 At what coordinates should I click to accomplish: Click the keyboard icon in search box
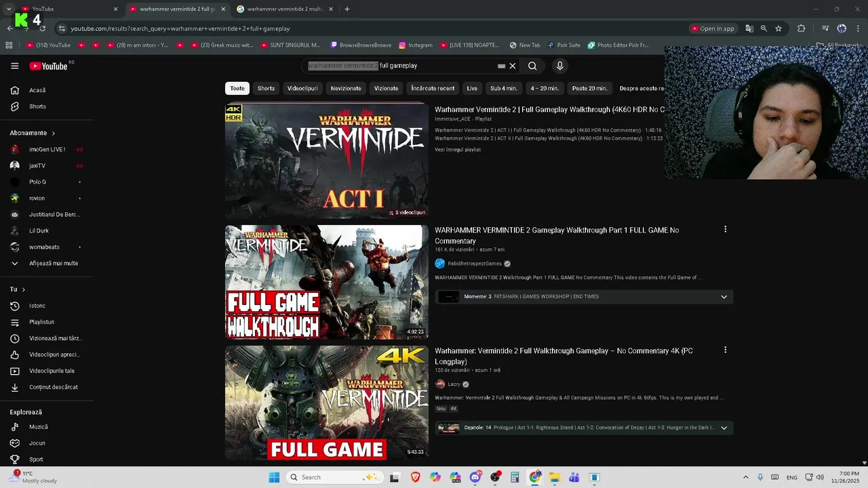coord(501,66)
